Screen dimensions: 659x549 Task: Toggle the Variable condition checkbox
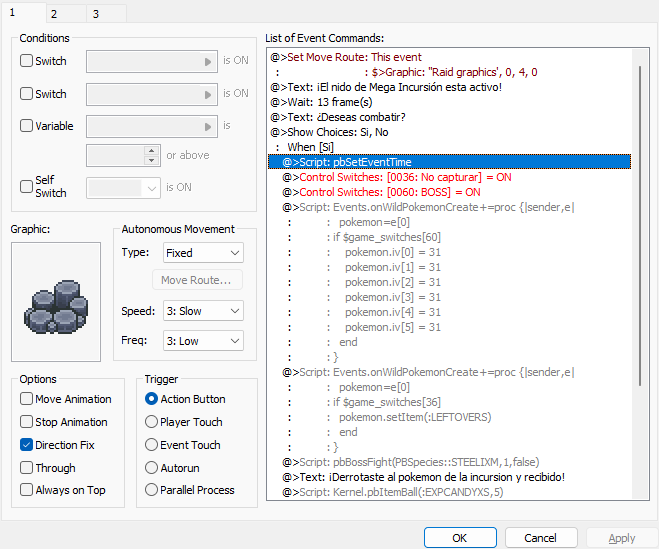27,126
